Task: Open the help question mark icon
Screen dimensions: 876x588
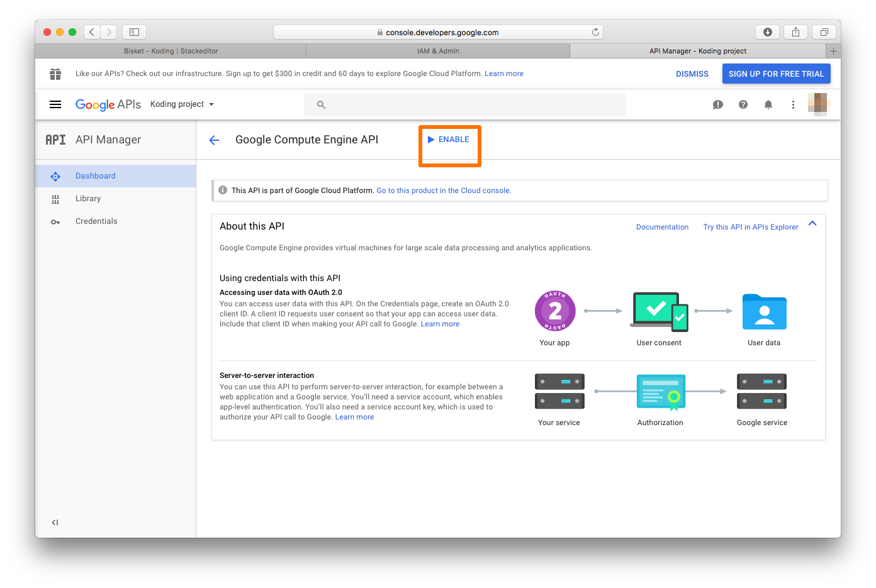Action: pyautogui.click(x=743, y=104)
